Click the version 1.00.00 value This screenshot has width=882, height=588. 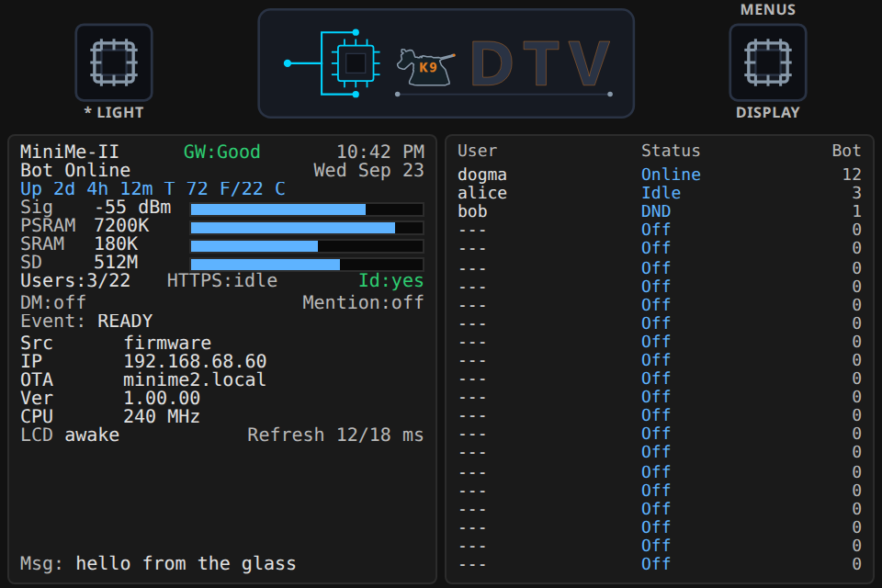coord(162,399)
